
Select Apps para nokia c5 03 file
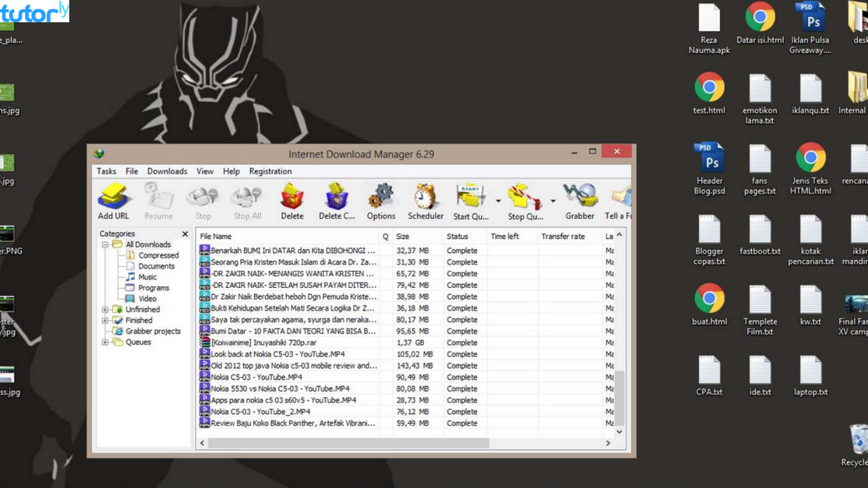[405, 400]
